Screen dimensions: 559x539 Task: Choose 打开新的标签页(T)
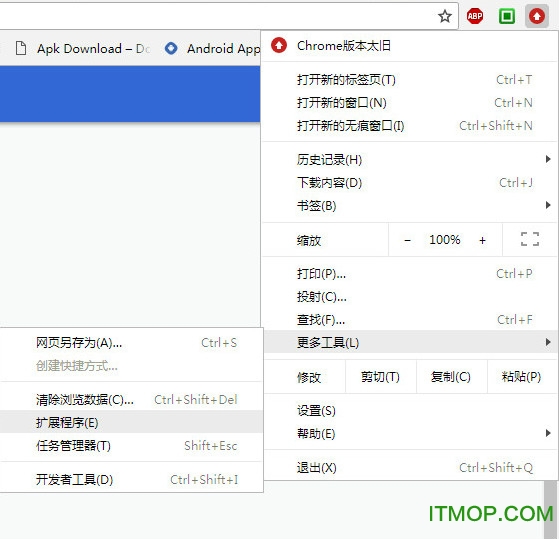[410, 79]
